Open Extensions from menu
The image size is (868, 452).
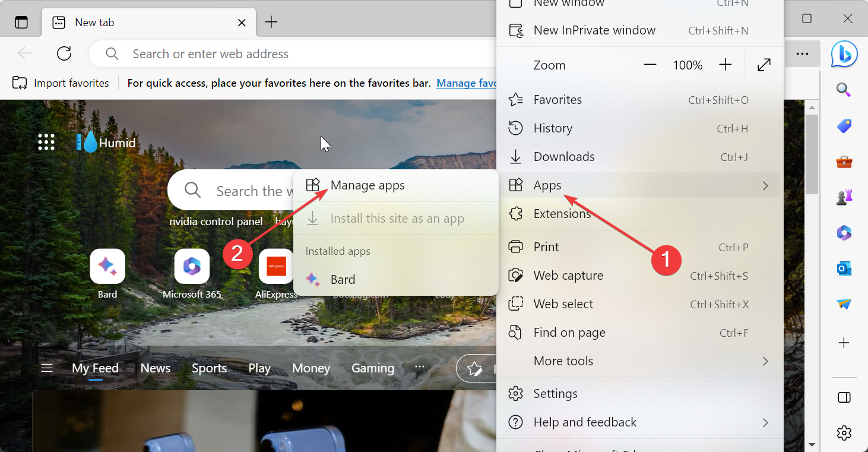point(639,214)
